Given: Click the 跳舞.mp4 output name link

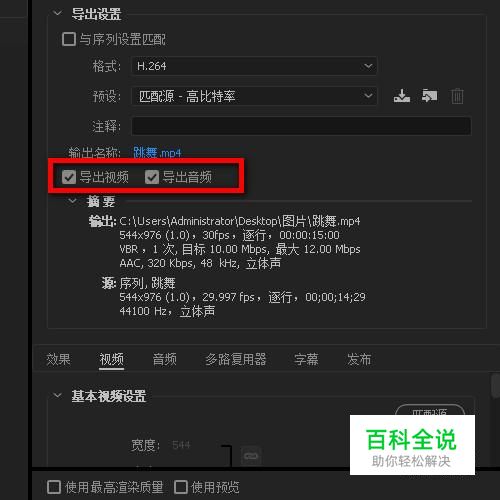Looking at the screenshot, I should [157, 152].
